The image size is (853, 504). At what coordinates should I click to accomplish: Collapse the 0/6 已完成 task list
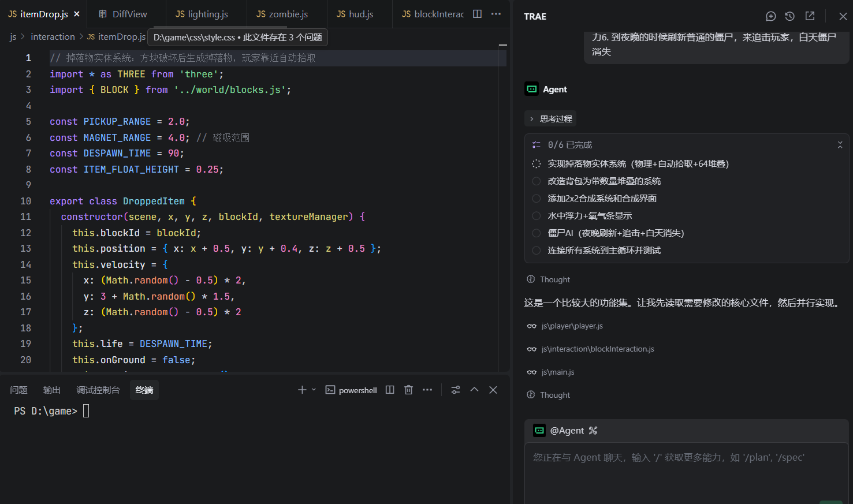840,145
